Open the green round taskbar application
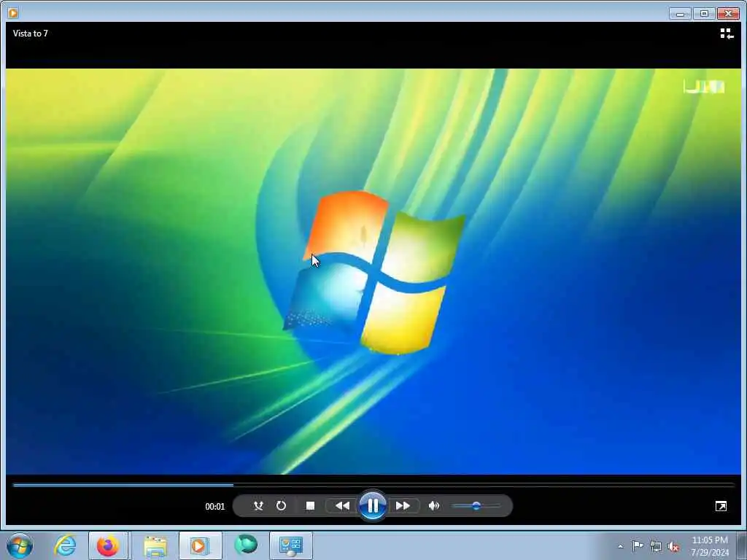Screen dimensions: 747x560 pos(246,545)
